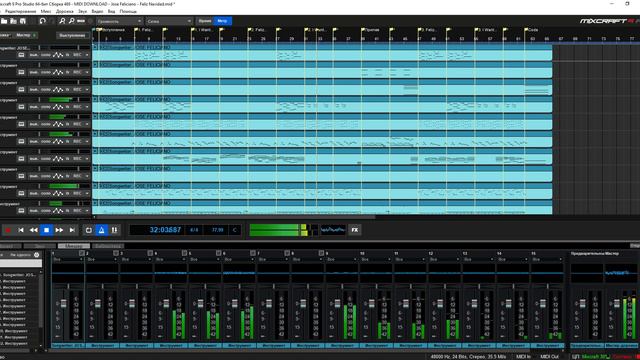
Task: Expand clip arrow on Songwriter track clip
Action: tap(95, 47)
